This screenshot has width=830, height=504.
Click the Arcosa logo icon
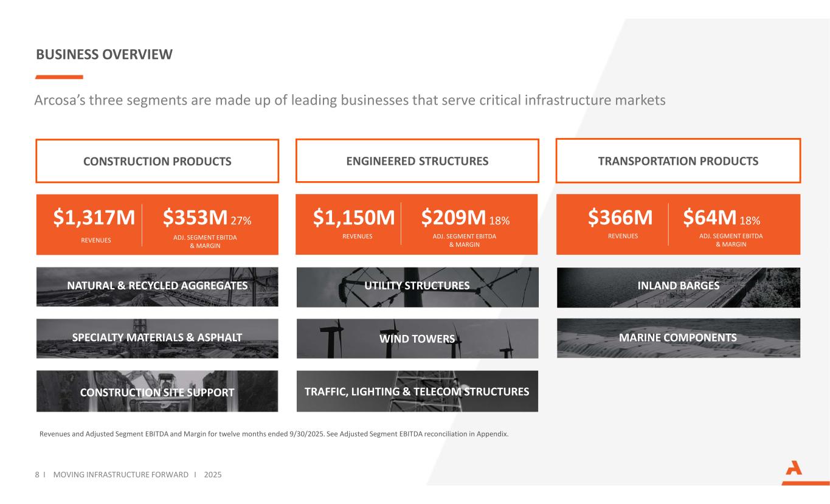[x=794, y=469]
